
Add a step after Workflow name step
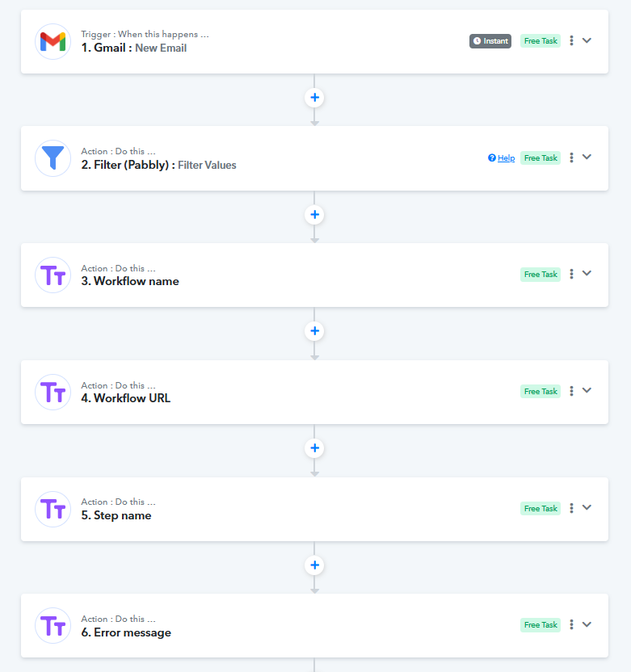tap(314, 331)
